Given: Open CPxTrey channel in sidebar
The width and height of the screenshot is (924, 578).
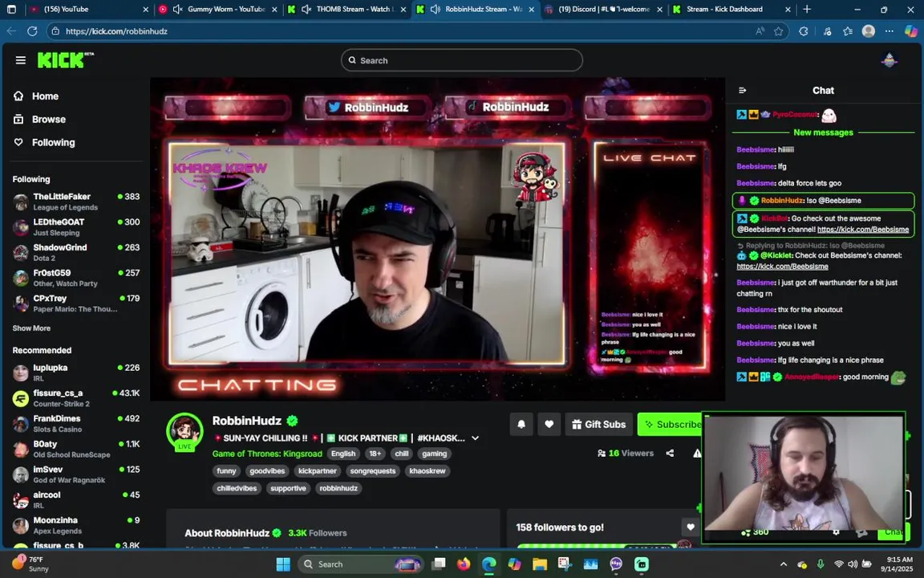Looking at the screenshot, I should (x=76, y=303).
